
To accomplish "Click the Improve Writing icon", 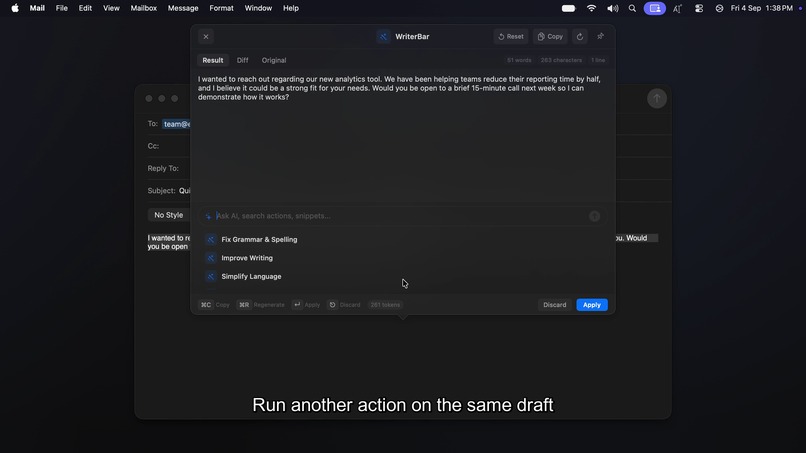I will pos(211,258).
